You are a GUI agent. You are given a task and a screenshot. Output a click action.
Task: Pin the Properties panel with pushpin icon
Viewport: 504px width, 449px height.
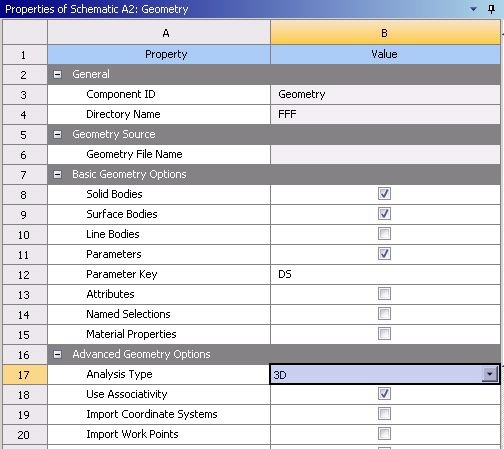click(491, 9)
